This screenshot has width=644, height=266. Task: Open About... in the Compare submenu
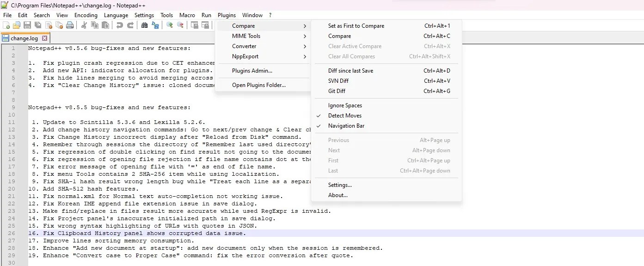tap(386, 195)
